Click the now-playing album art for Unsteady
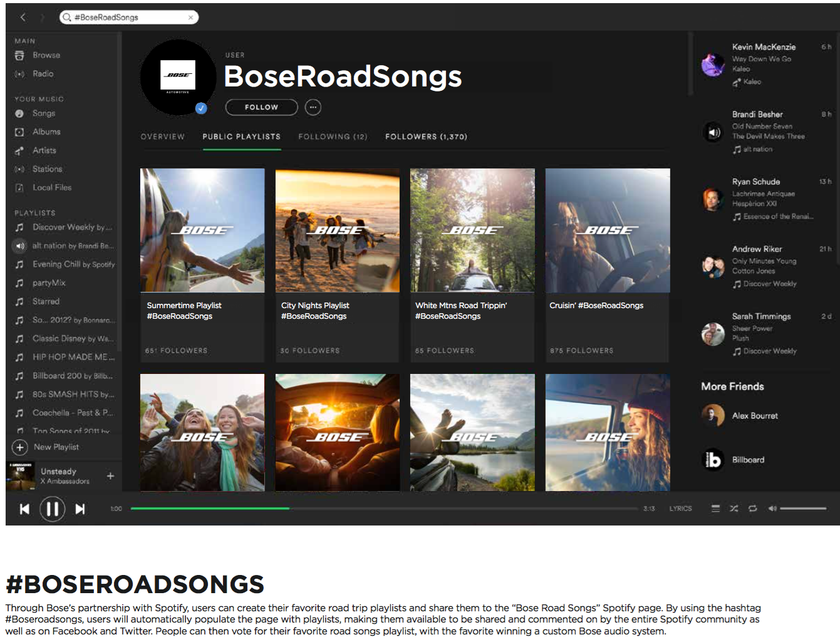The width and height of the screenshot is (840, 642). (21, 476)
